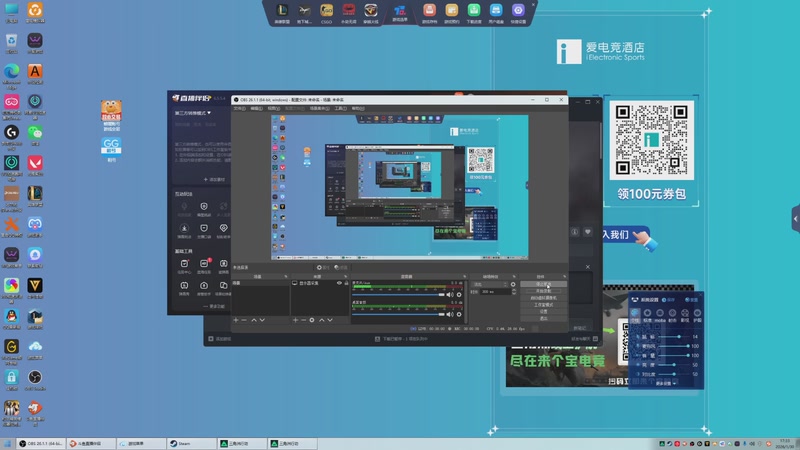The image size is (800, 450).
Task: Open the Tools menu in OBS
Action: click(x=340, y=108)
